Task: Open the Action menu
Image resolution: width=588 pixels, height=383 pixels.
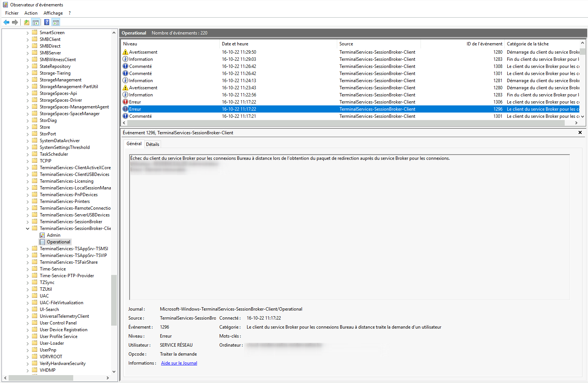Action: (x=31, y=13)
